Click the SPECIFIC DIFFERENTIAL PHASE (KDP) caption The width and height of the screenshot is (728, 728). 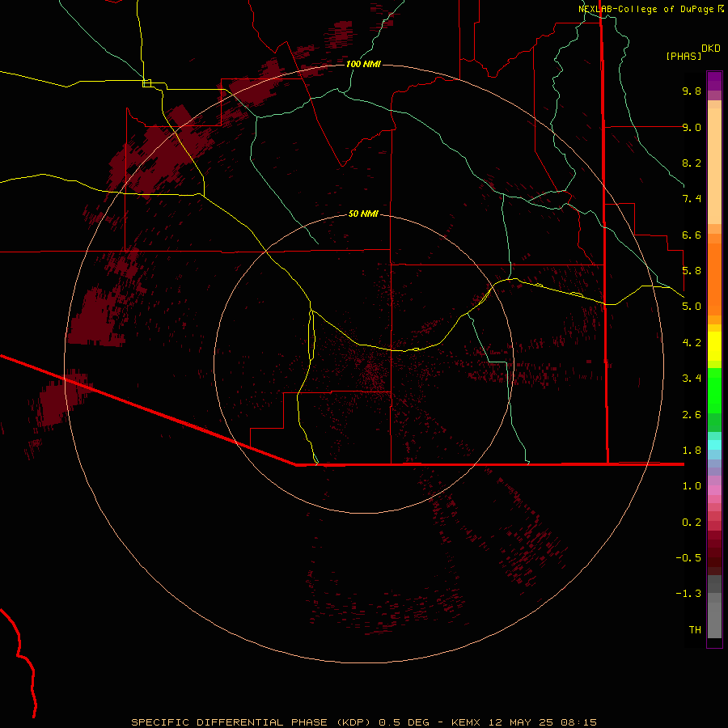click(252, 722)
